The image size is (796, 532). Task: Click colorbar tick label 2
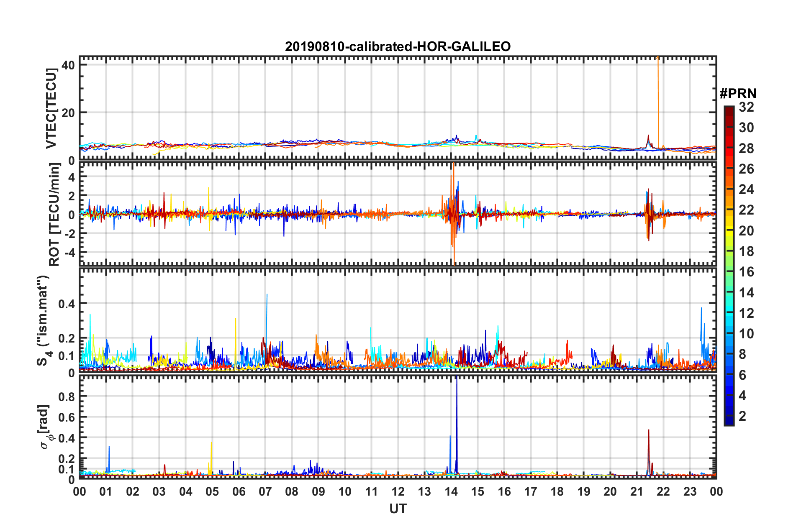[742, 416]
